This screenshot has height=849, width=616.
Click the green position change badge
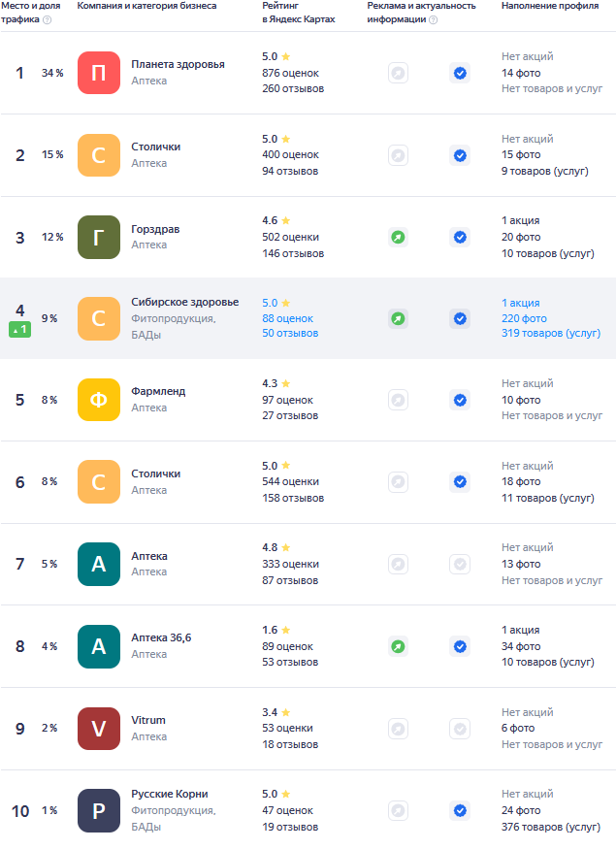[x=19, y=330]
